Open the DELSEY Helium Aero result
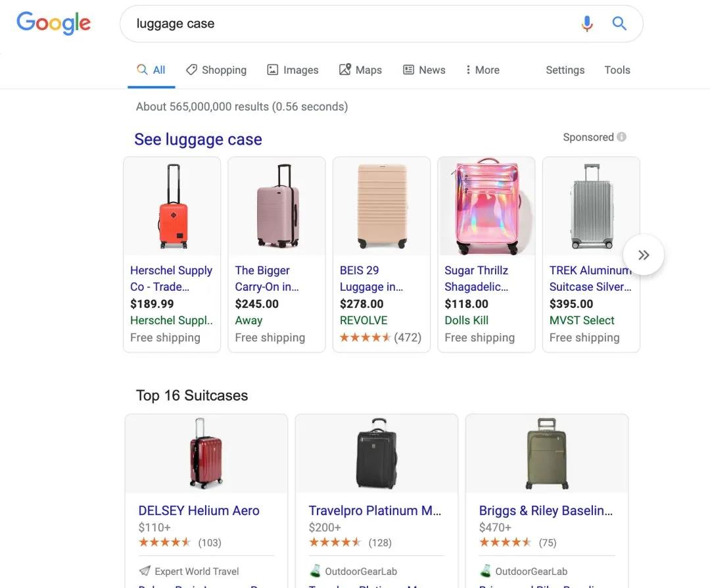710x588 pixels. [199, 510]
